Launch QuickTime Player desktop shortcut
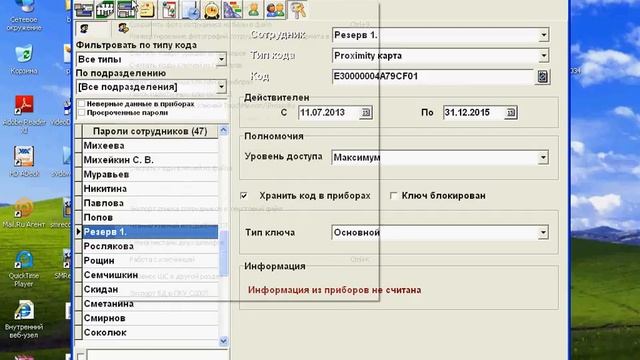 click(24, 269)
